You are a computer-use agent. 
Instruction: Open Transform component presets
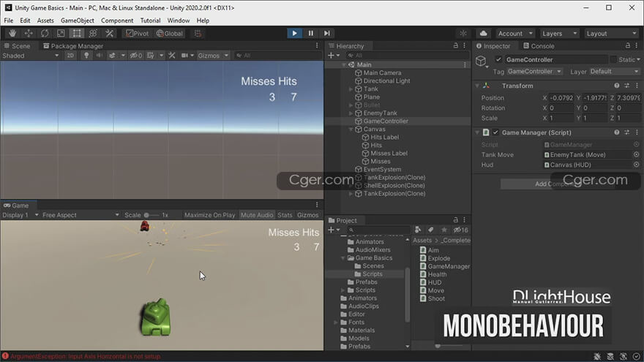coord(626,86)
